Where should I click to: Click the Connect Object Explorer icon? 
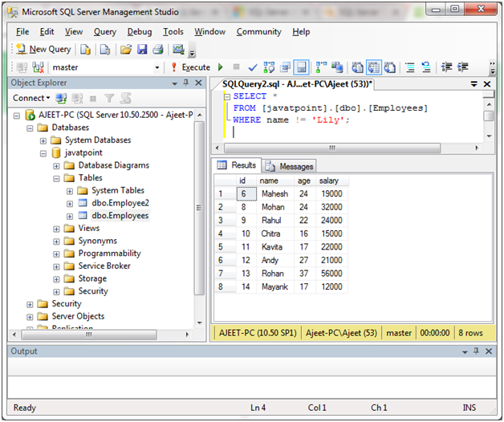coord(61,98)
